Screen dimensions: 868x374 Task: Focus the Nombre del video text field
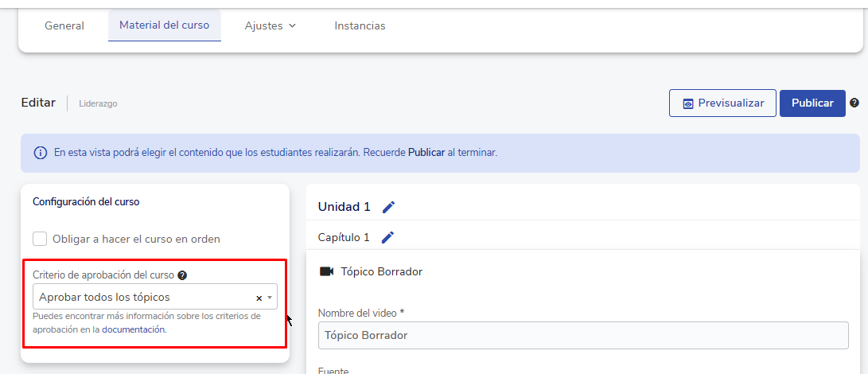pos(583,335)
